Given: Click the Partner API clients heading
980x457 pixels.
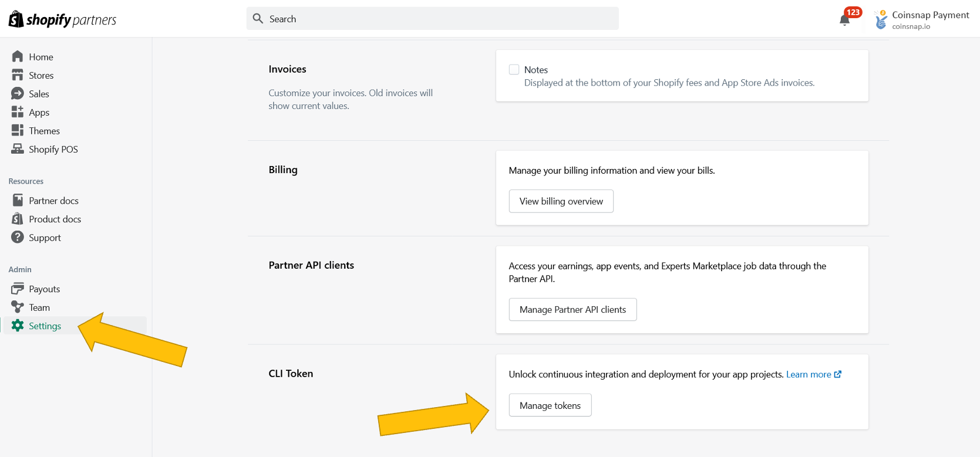Looking at the screenshot, I should [311, 265].
